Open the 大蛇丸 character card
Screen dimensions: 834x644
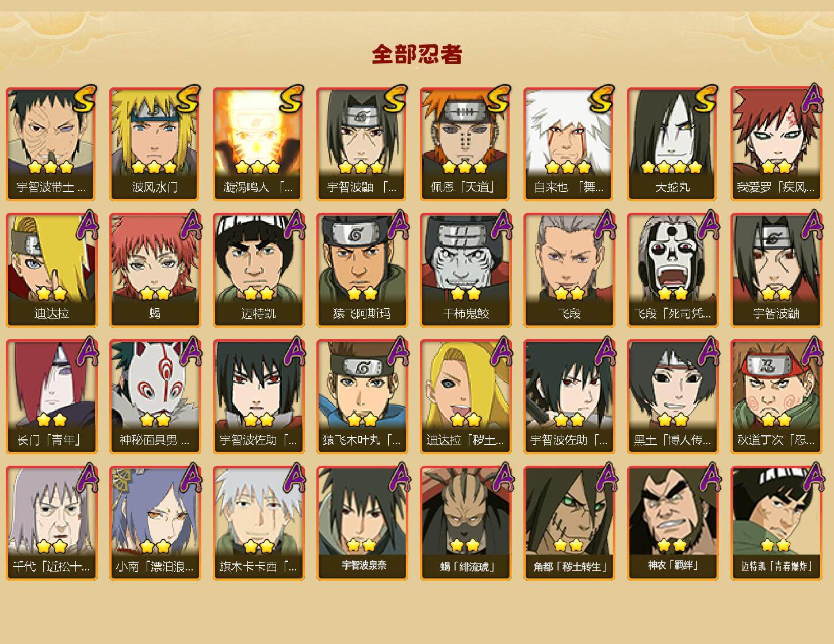click(672, 144)
